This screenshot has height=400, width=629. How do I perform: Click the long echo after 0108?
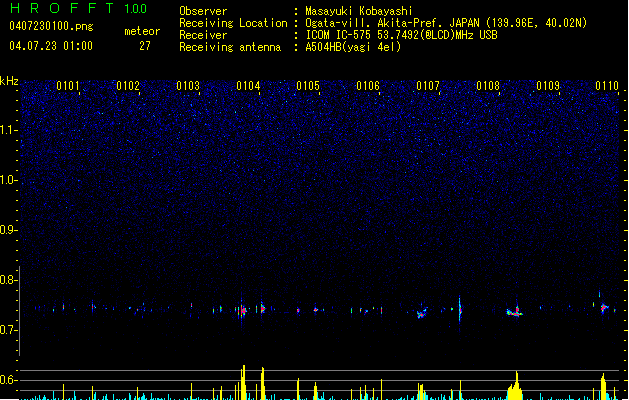pyautogui.click(x=514, y=312)
